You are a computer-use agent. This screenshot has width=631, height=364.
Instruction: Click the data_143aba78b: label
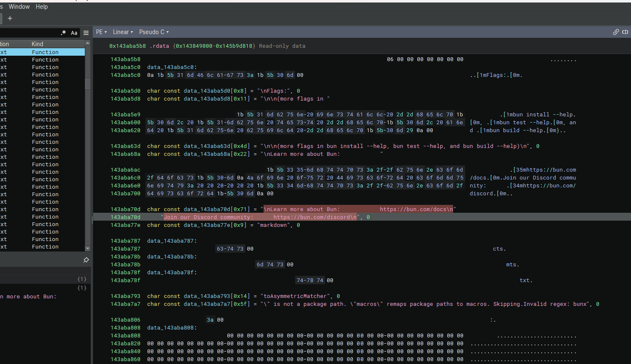pos(172,257)
